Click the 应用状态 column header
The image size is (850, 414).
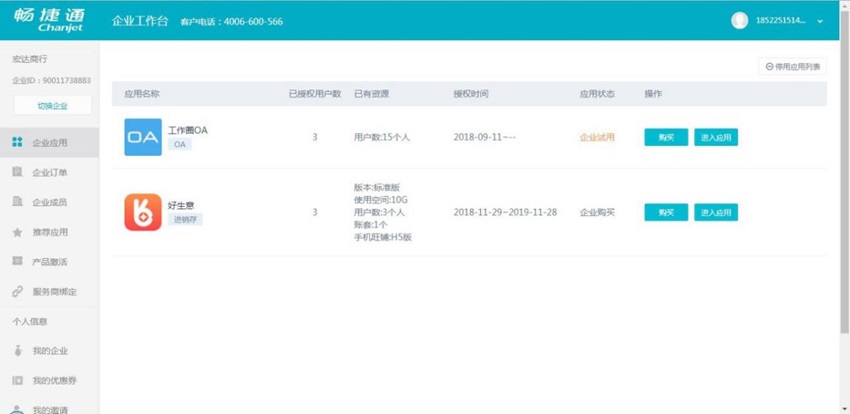[x=597, y=94]
